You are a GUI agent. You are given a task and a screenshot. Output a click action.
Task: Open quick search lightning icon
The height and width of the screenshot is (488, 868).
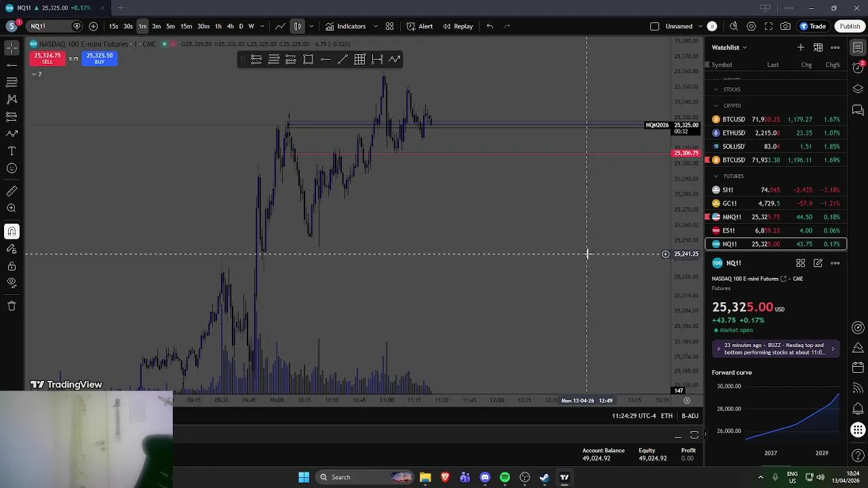(734, 26)
